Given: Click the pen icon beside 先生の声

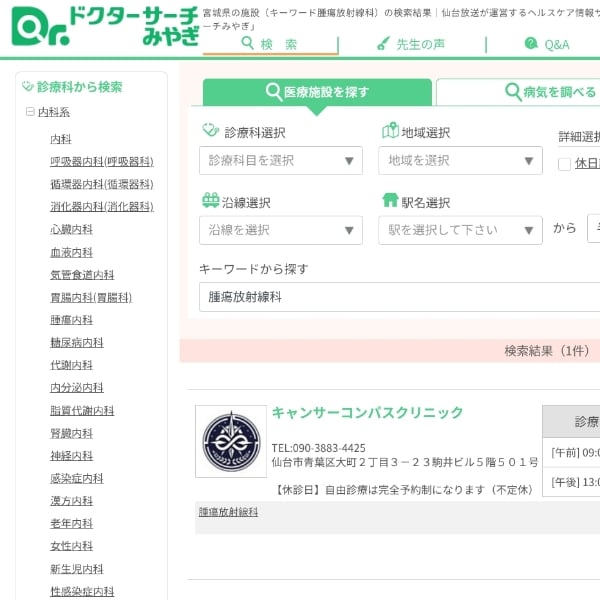Looking at the screenshot, I should [383, 44].
